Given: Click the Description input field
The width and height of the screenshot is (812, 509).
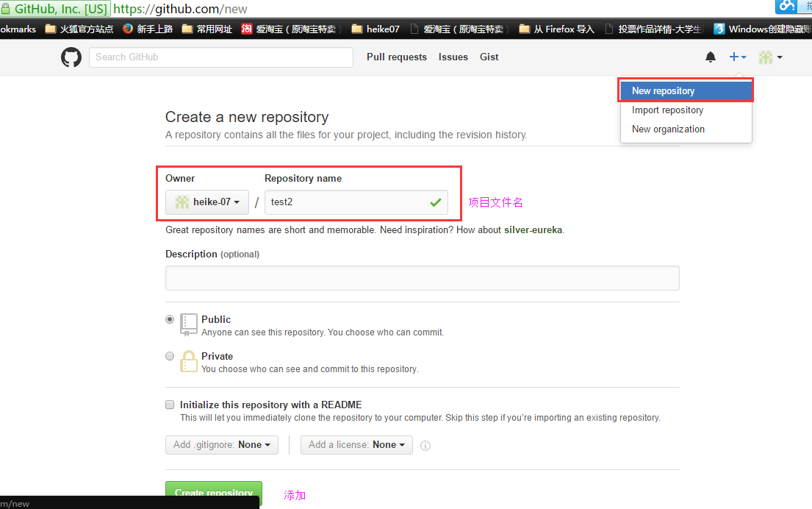Looking at the screenshot, I should pos(423,278).
